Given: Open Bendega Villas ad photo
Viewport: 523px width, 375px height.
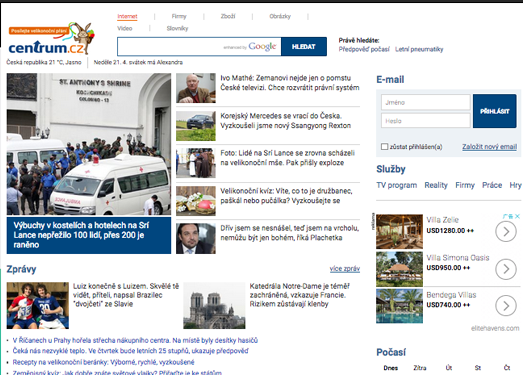Looking at the screenshot, I should click(x=399, y=306).
